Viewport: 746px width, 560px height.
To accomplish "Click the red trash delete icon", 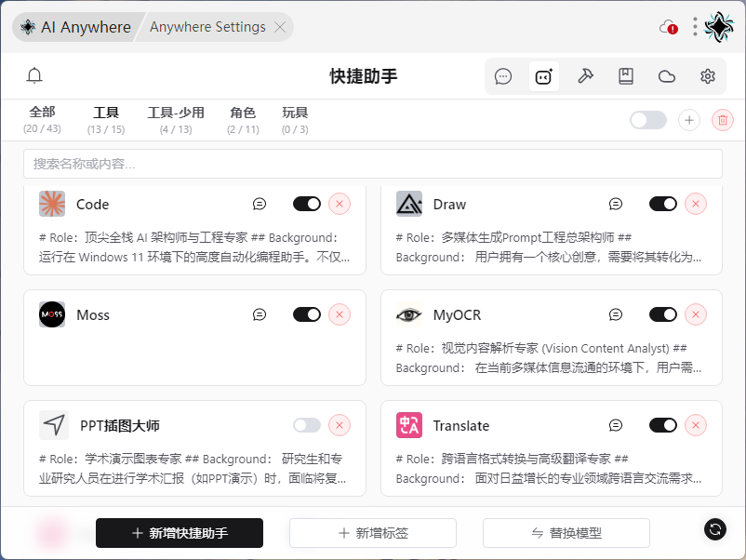I will (722, 120).
